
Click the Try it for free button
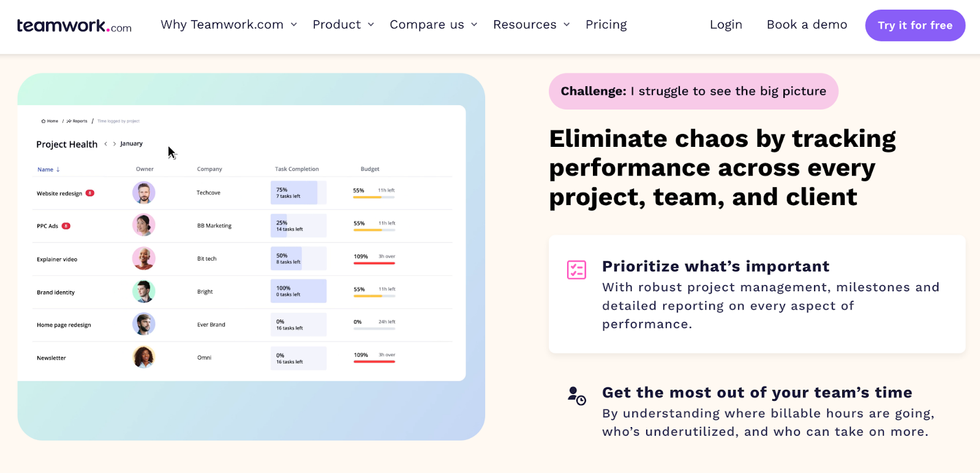[x=915, y=26]
